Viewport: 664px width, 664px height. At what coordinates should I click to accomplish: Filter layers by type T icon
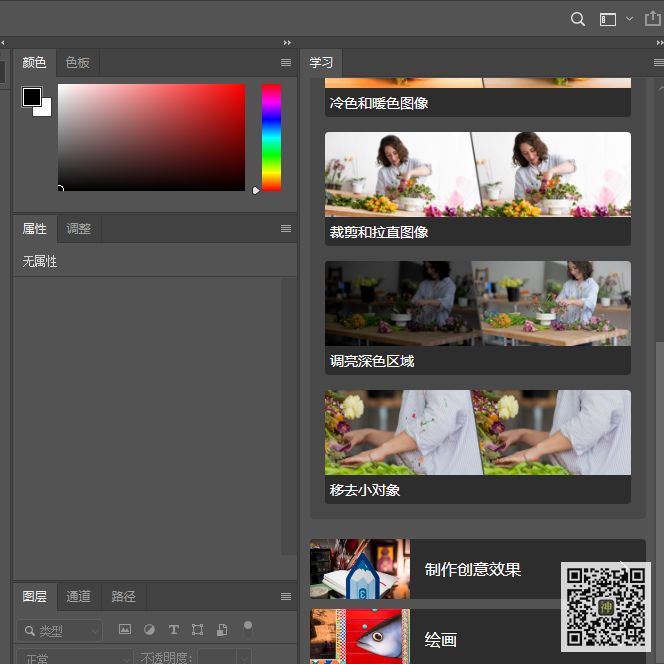pyautogui.click(x=174, y=630)
